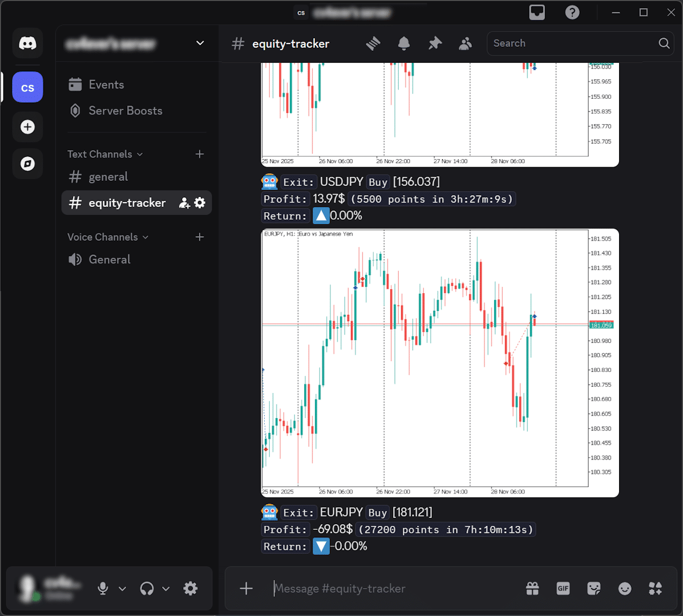Image resolution: width=683 pixels, height=616 pixels.
Task: Toggle headphone deafen
Action: click(x=147, y=589)
